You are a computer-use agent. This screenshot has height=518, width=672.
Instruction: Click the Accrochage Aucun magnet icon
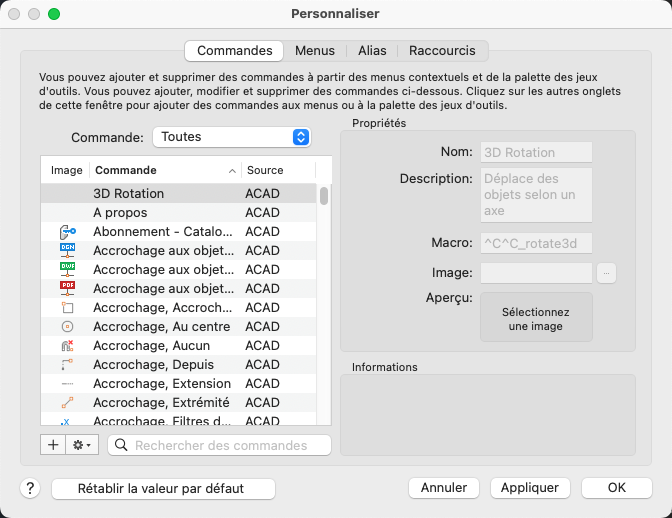point(68,346)
